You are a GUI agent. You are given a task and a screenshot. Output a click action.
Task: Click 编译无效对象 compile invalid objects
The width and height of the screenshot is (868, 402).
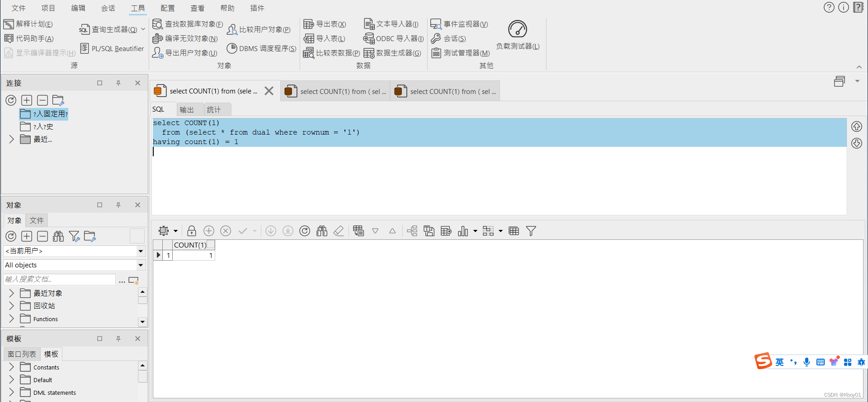[185, 38]
